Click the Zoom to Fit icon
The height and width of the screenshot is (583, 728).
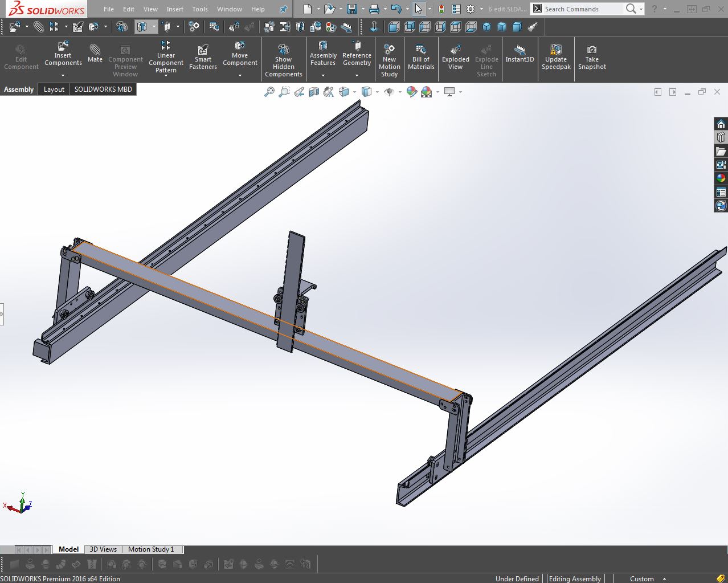(269, 92)
